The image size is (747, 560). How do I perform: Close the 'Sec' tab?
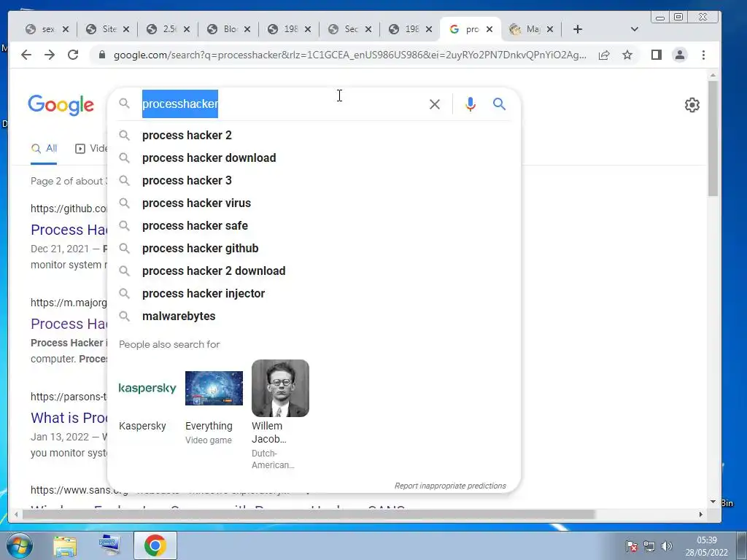coord(368,29)
